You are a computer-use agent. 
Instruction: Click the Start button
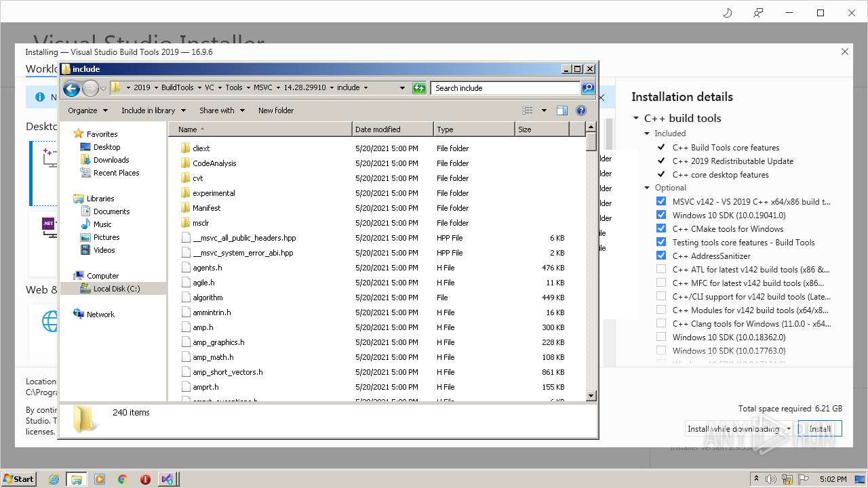click(x=19, y=479)
